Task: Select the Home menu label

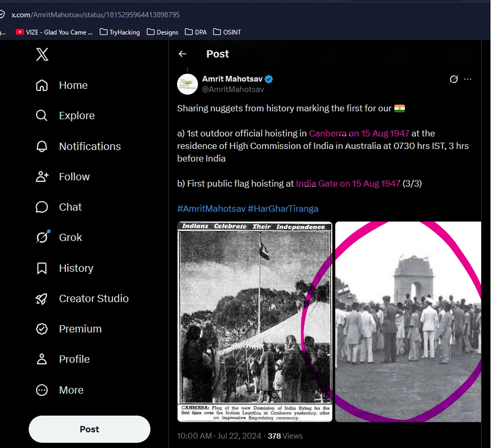Action: pyautogui.click(x=73, y=85)
